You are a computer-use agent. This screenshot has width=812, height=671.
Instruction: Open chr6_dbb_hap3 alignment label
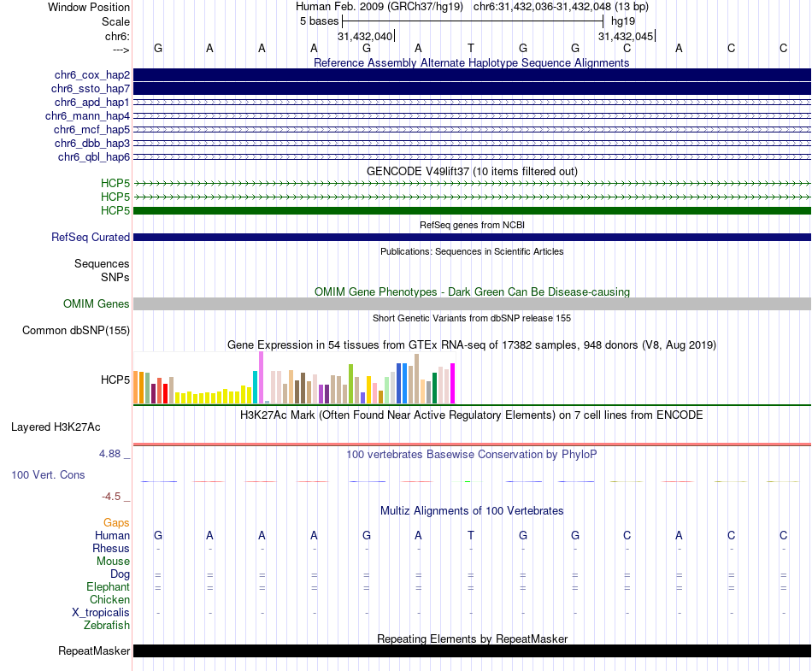pos(92,143)
